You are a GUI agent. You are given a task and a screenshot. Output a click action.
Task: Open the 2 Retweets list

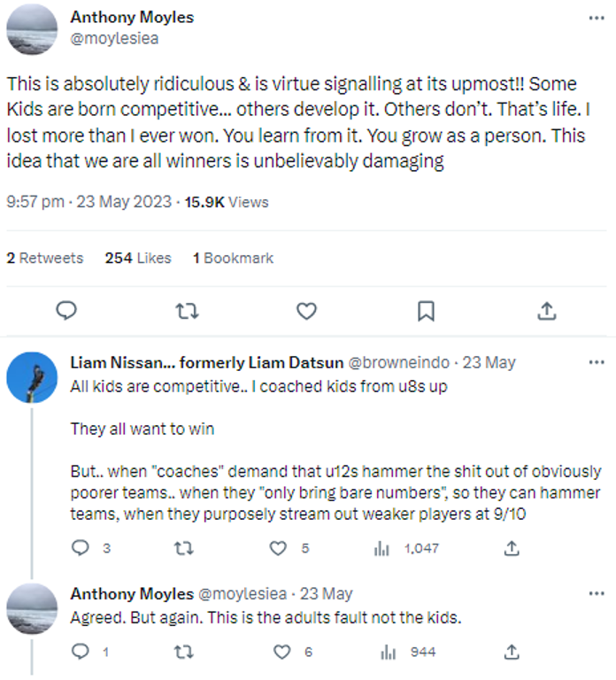click(x=45, y=258)
